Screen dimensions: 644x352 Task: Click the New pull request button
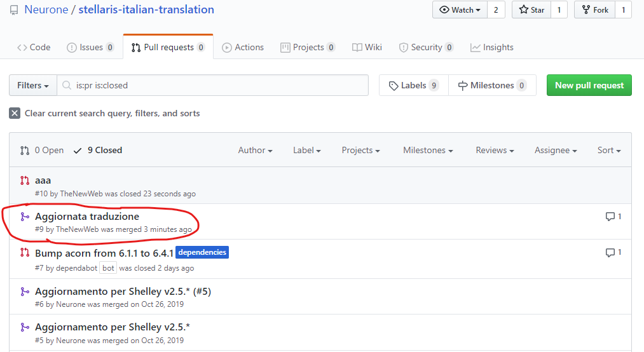click(589, 85)
